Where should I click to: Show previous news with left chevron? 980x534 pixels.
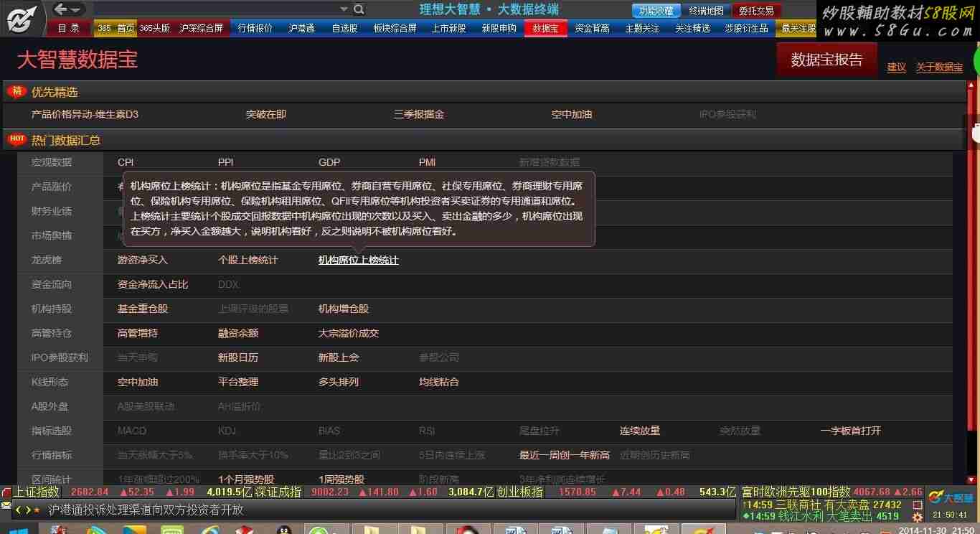pyautogui.click(x=18, y=510)
